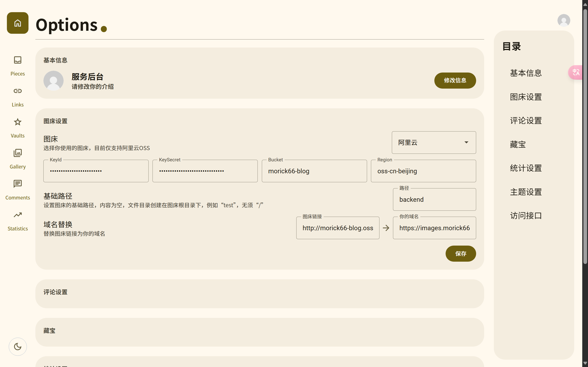The image size is (588, 367).
Task: Go to 访问接口 in the 目录 list
Action: 526,216
